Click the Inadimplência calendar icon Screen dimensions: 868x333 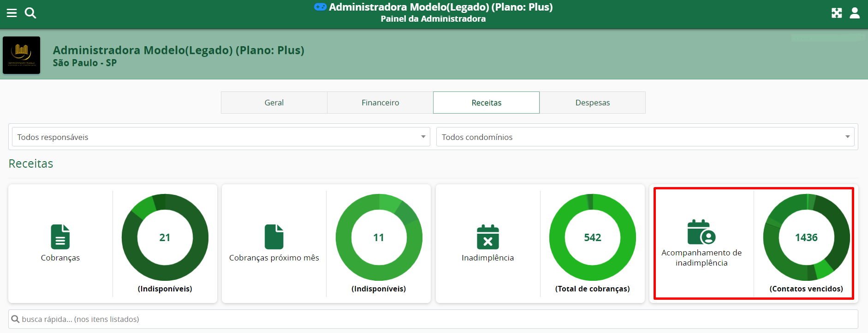tap(488, 236)
